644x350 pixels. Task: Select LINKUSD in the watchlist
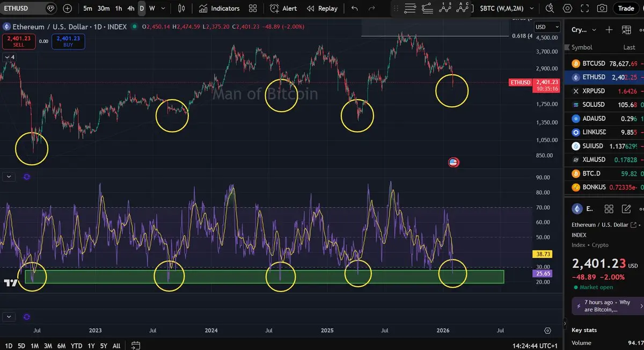[605, 132]
